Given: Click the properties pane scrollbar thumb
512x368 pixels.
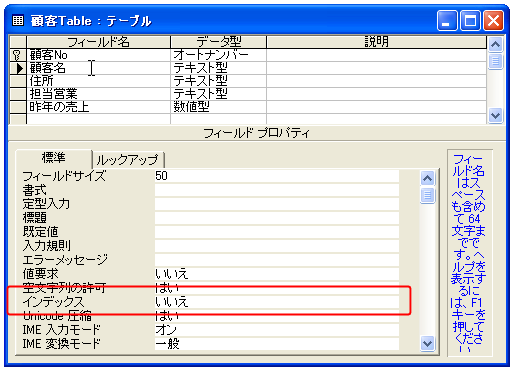Looking at the screenshot, I should tap(427, 195).
